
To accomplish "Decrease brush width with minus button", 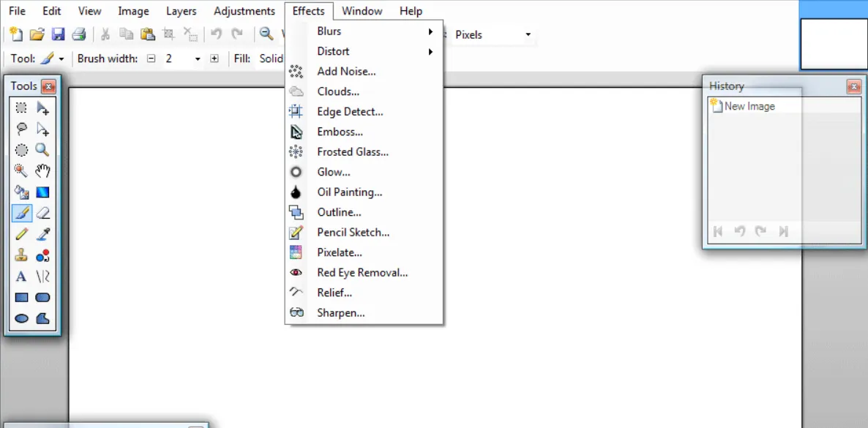I will [x=151, y=59].
